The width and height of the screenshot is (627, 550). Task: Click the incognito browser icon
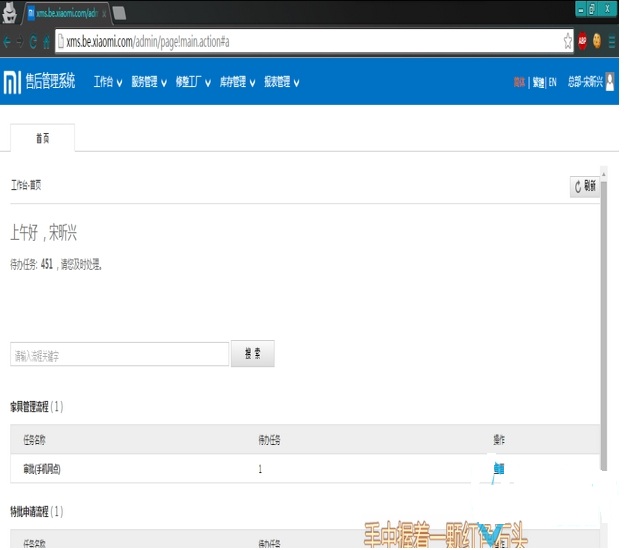pyautogui.click(x=10, y=12)
